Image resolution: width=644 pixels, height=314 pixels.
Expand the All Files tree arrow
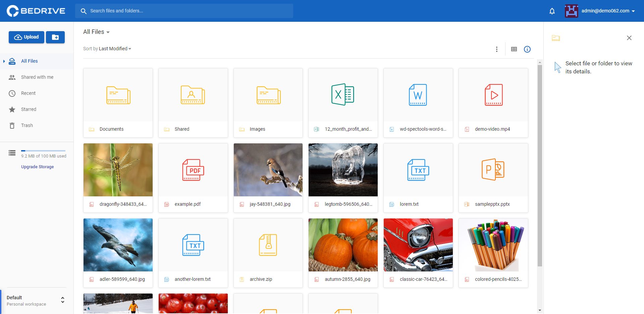point(4,61)
